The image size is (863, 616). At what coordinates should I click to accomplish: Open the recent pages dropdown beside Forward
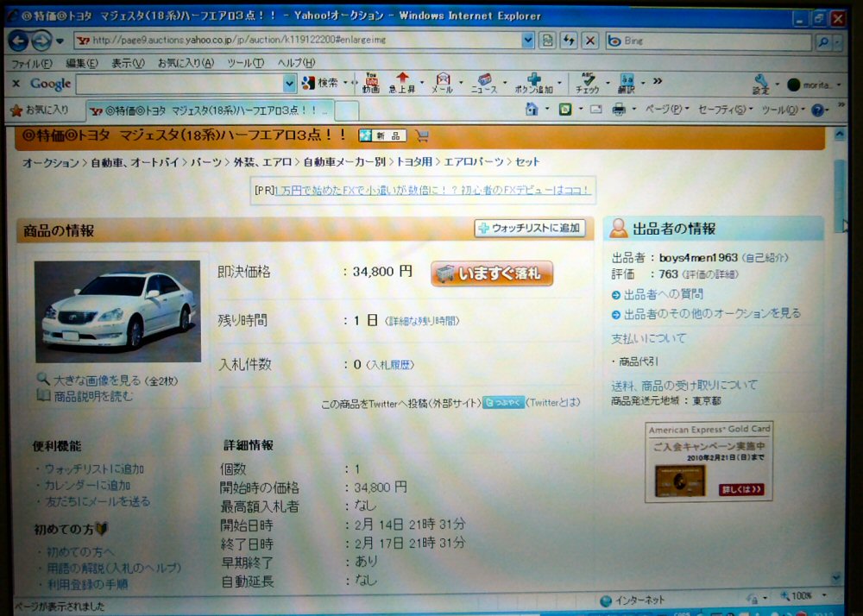60,41
